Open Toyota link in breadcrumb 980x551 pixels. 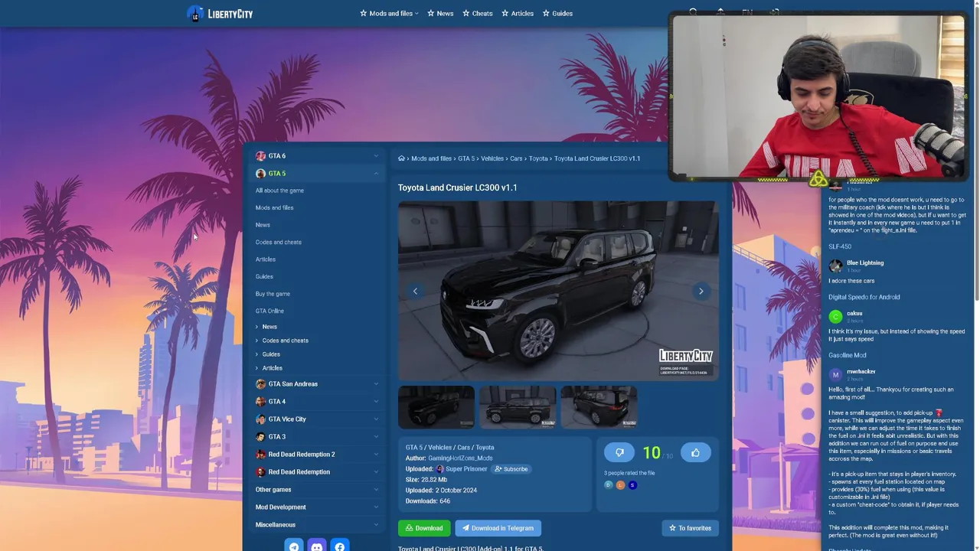point(538,158)
